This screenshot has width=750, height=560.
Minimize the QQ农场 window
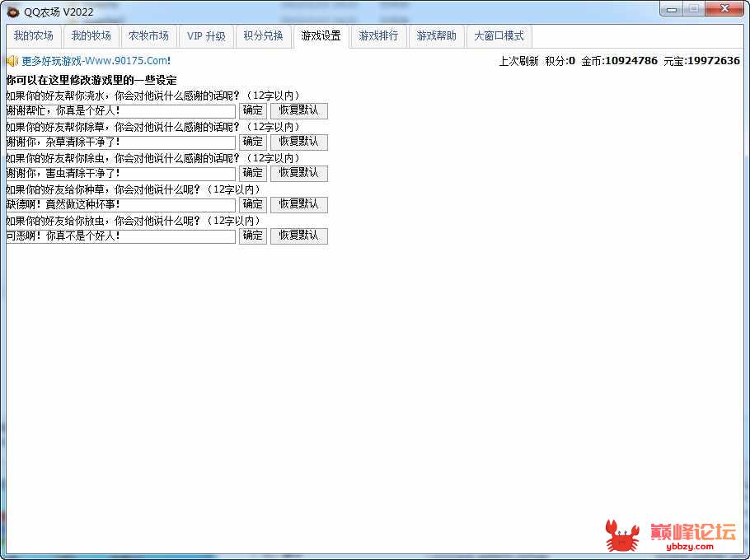(672, 9)
